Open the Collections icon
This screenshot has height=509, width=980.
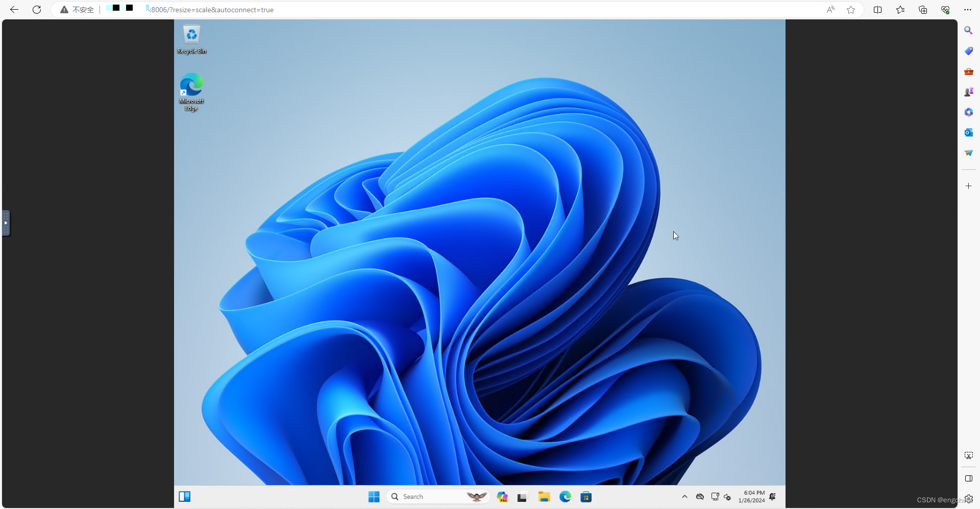pyautogui.click(x=923, y=10)
